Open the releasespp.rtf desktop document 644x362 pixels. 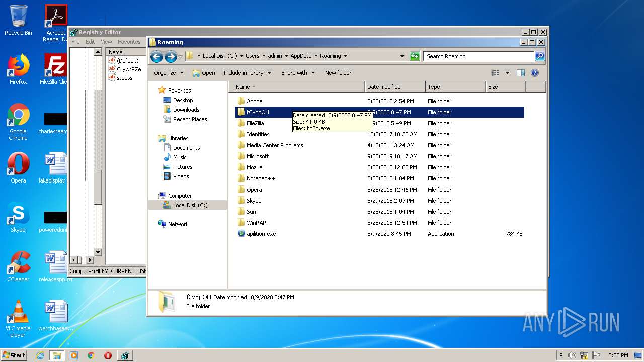click(55, 266)
